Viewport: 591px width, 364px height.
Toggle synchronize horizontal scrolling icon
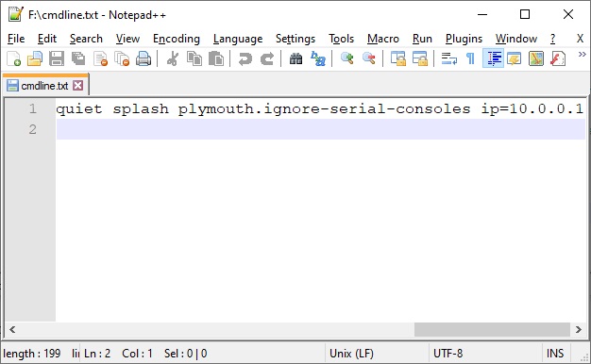(420, 58)
